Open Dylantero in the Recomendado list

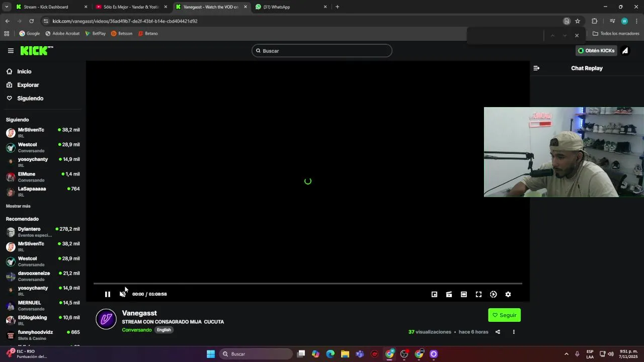(43, 232)
